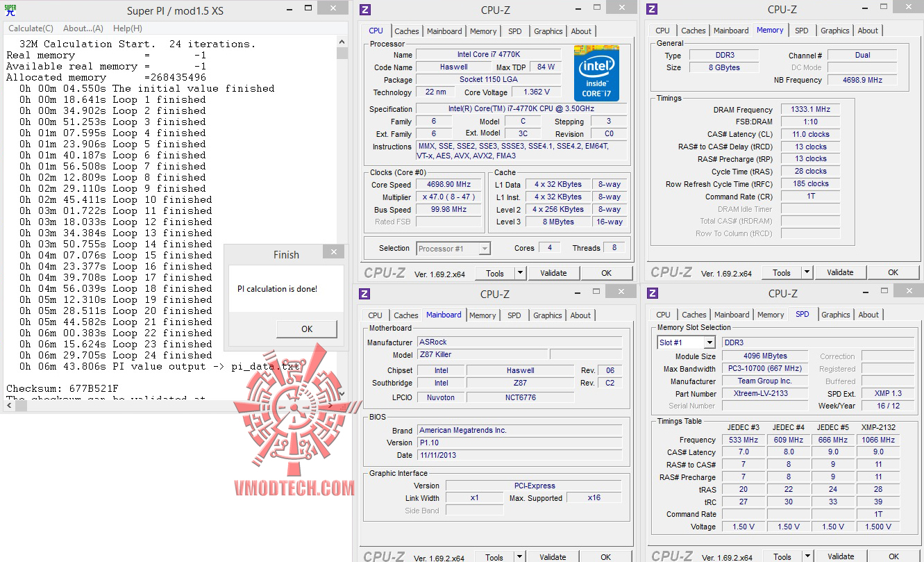Click the Z logo icon of the CPU-Z window showing the SPD tab
This screenshot has width=924, height=562.
pos(653,293)
